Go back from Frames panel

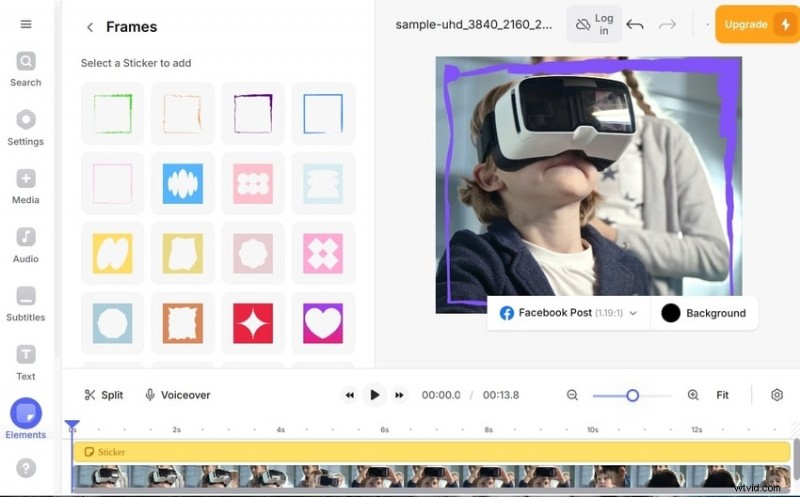[x=90, y=27]
